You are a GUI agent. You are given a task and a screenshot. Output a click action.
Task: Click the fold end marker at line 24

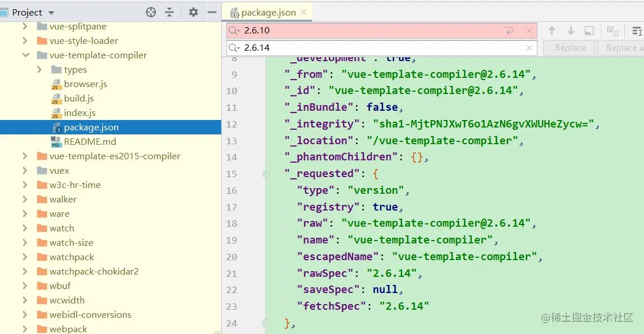click(x=266, y=322)
